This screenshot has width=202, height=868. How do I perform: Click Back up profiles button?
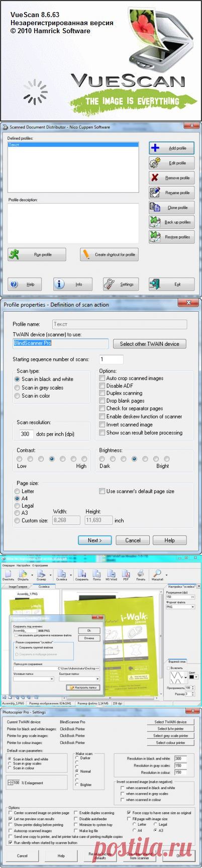(x=171, y=222)
